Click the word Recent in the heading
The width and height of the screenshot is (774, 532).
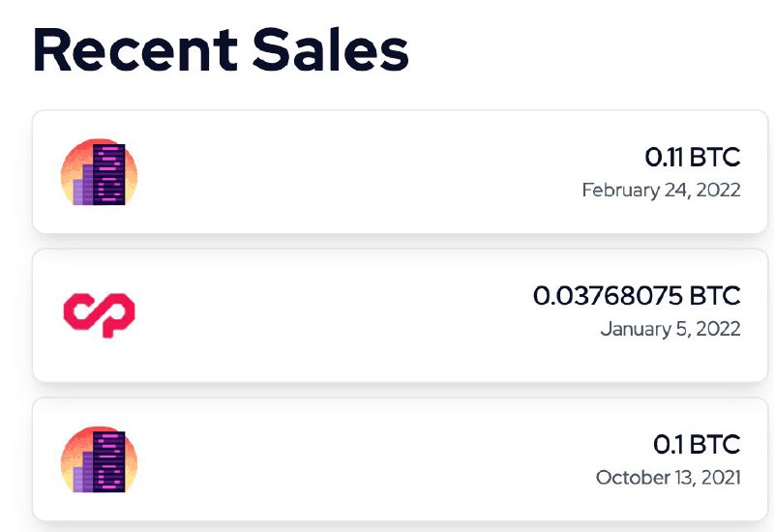point(135,50)
